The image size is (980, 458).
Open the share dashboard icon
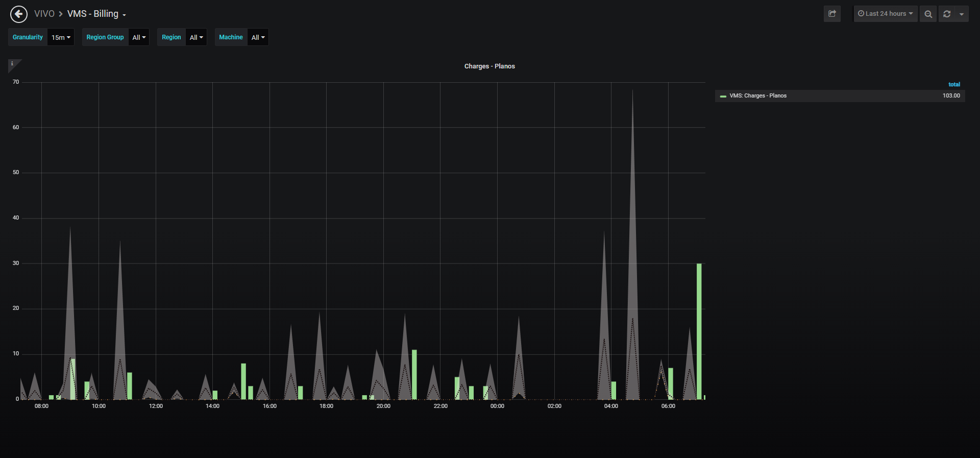[832, 14]
